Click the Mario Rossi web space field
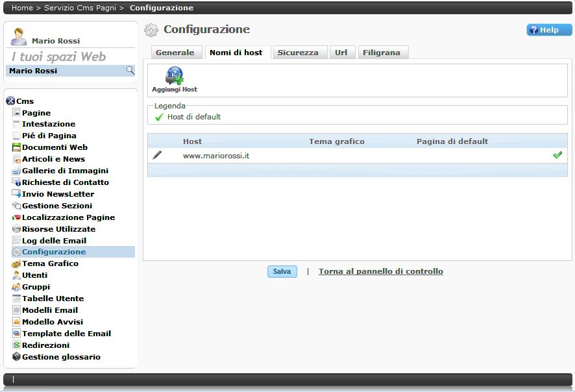The width and height of the screenshot is (575, 392). click(x=65, y=71)
